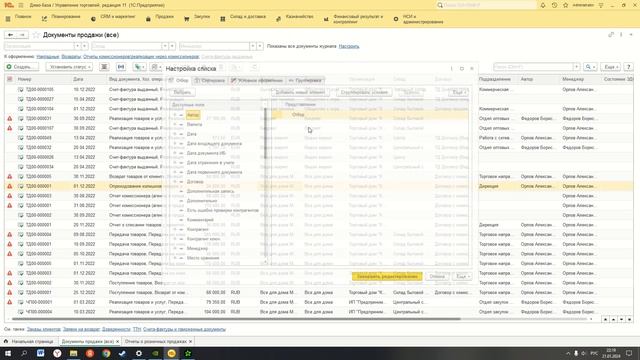Click the list search input field

click(x=533, y=67)
